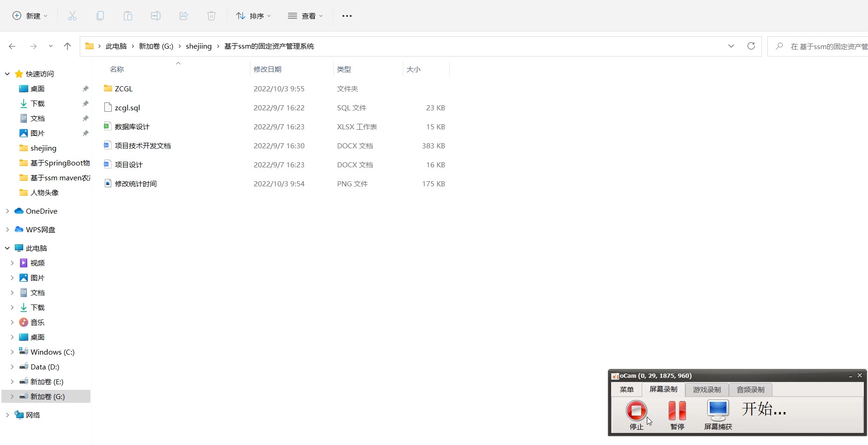
Task: Click the Delete trash icon
Action: tap(211, 16)
